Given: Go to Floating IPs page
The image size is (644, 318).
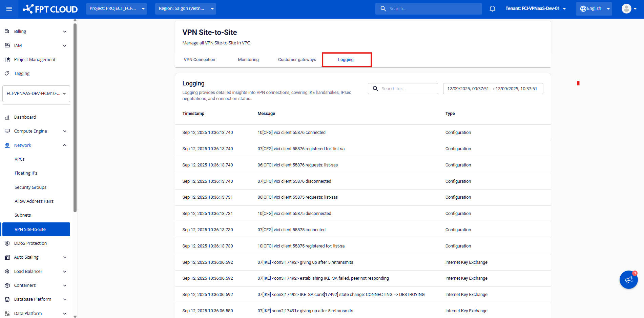Looking at the screenshot, I should pos(26,173).
